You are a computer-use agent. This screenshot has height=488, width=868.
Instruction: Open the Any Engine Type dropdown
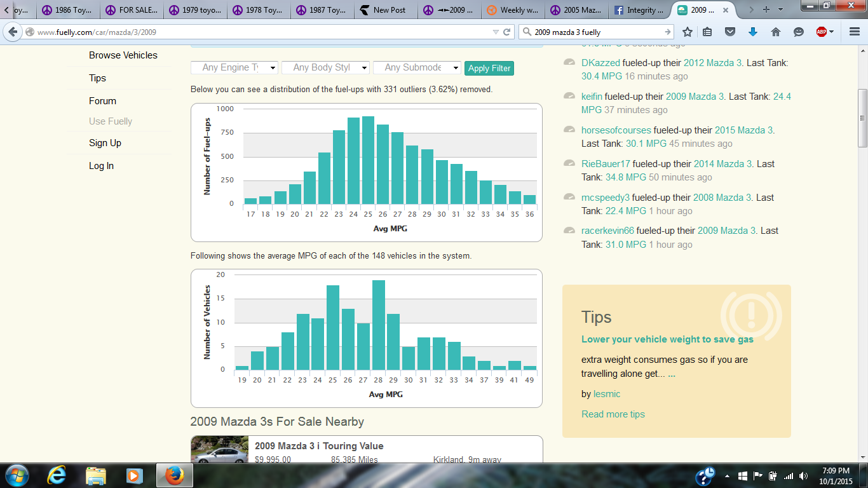[x=234, y=67]
